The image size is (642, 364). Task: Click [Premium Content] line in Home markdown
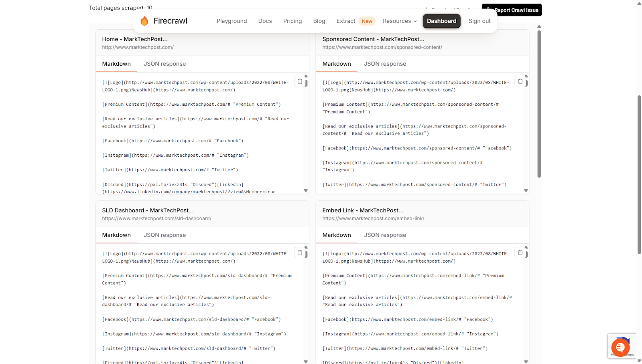[x=191, y=104]
